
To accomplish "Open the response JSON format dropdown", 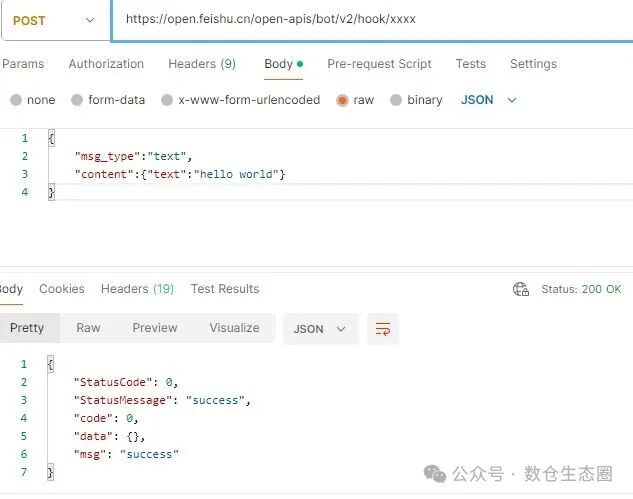I will [x=320, y=329].
